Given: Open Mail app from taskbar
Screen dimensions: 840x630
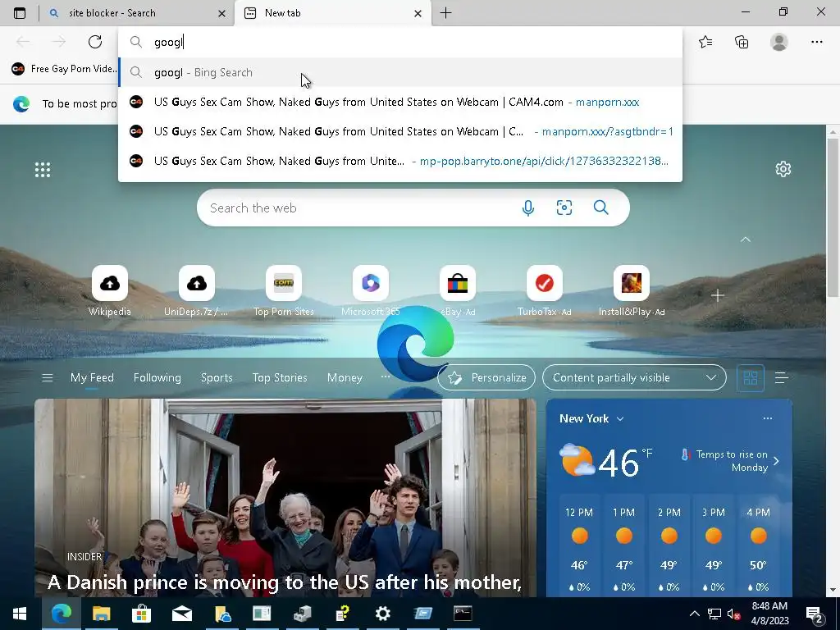Looking at the screenshot, I should [x=181, y=614].
